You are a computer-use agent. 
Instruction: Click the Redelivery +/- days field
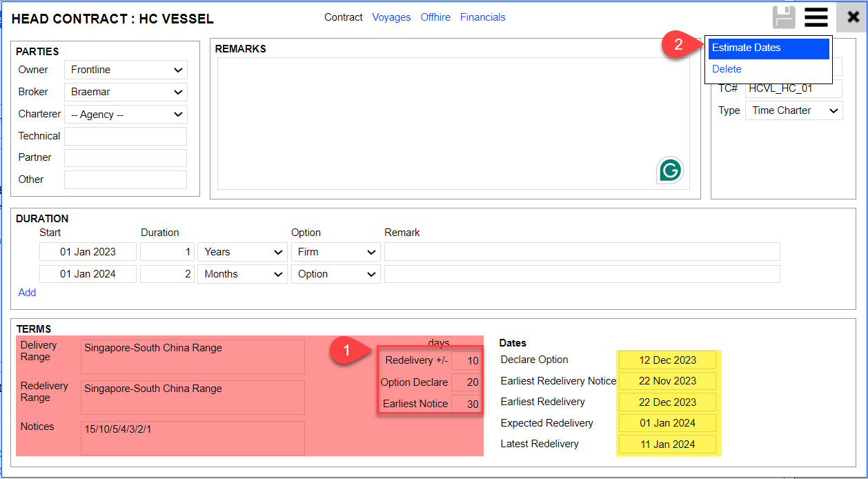coord(466,360)
